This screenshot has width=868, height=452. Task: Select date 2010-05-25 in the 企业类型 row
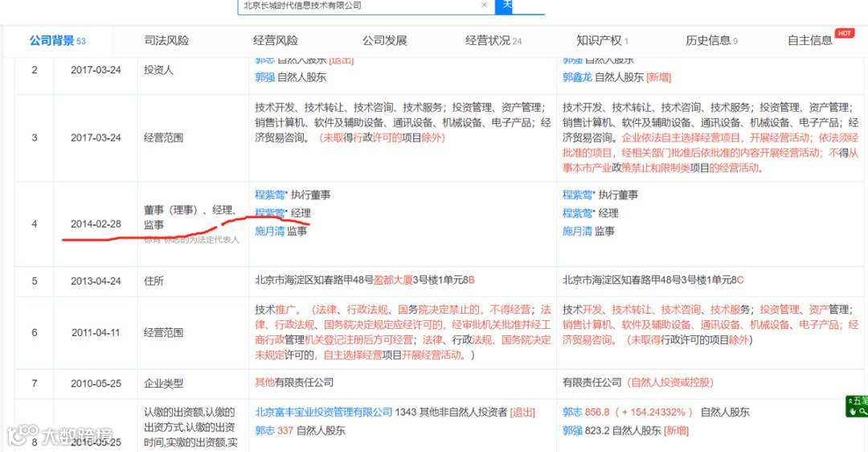pyautogui.click(x=96, y=384)
